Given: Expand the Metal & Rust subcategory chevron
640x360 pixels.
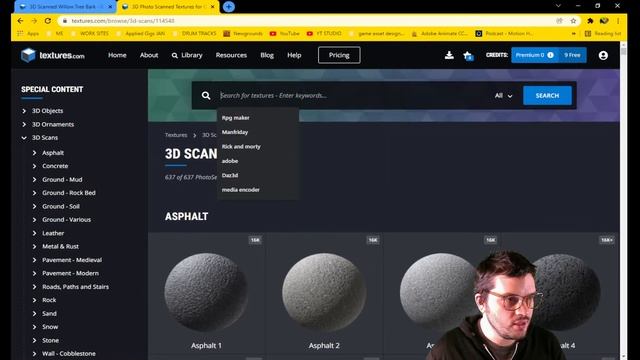Looking at the screenshot, I should (34, 247).
